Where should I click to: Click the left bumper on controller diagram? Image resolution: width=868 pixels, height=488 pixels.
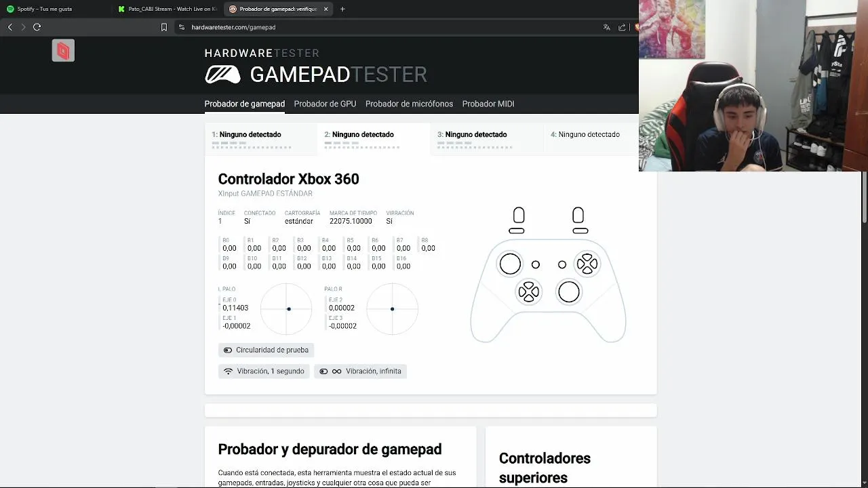(517, 230)
